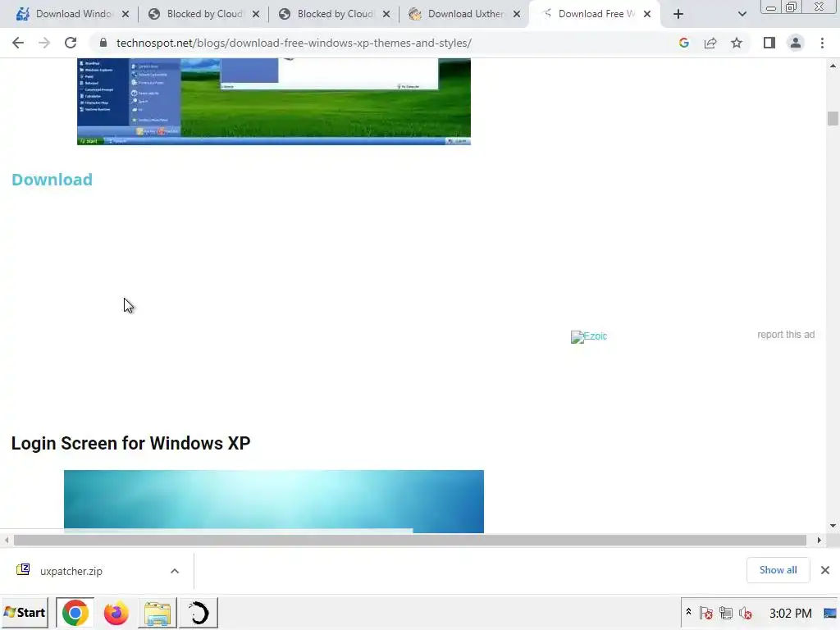The width and height of the screenshot is (840, 630).
Task: Click the vertical scrollbar up arrow
Action: tap(833, 66)
